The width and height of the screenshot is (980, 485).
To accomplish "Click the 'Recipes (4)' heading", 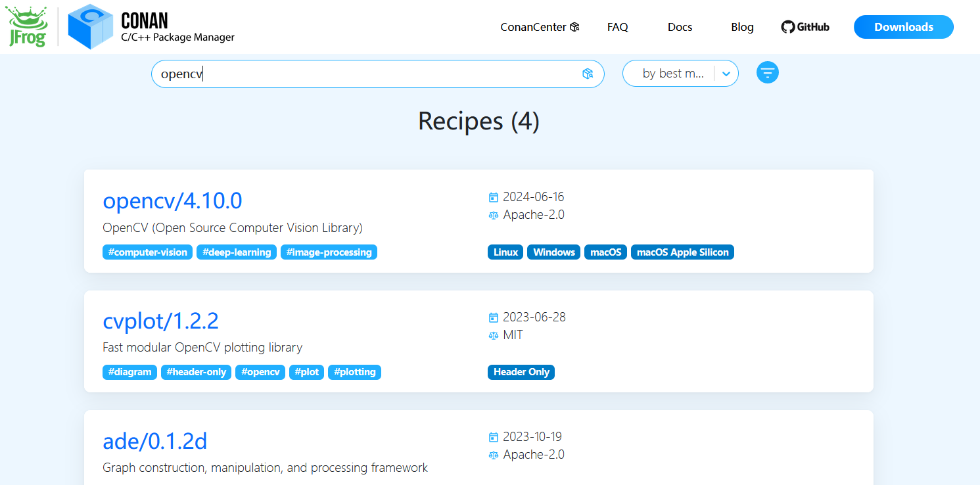I will (478, 122).
